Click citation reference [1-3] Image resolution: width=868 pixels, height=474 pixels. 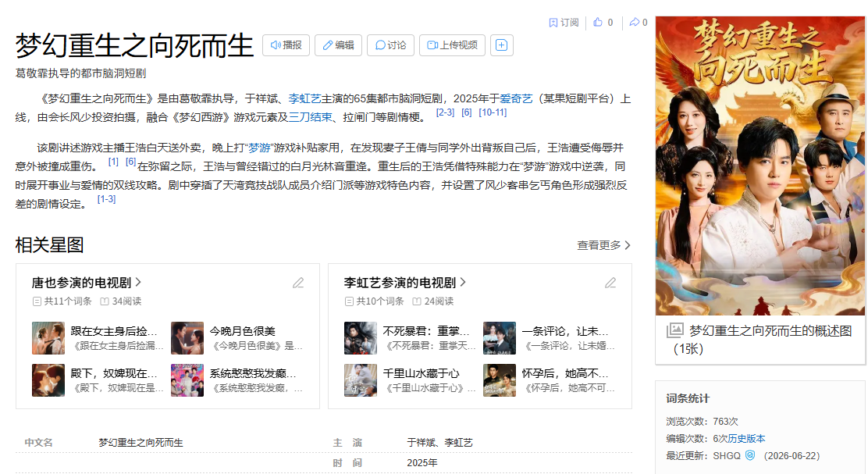[106, 199]
